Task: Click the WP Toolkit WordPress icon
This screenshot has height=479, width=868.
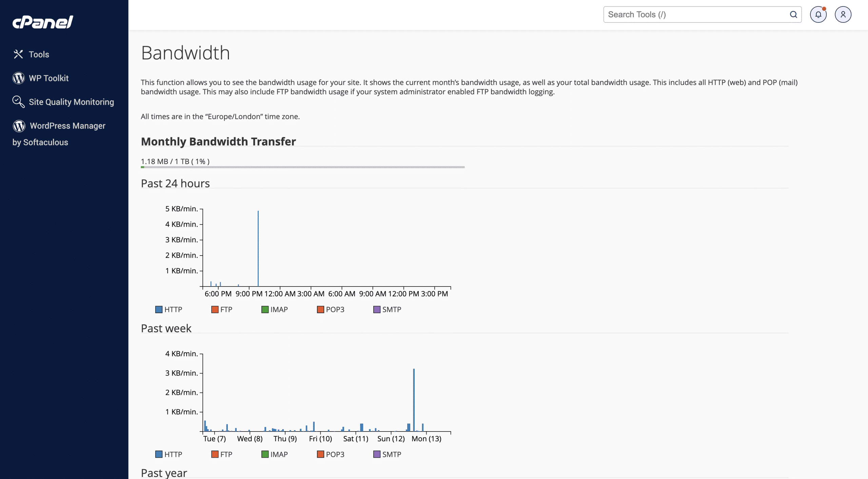Action: pyautogui.click(x=19, y=78)
